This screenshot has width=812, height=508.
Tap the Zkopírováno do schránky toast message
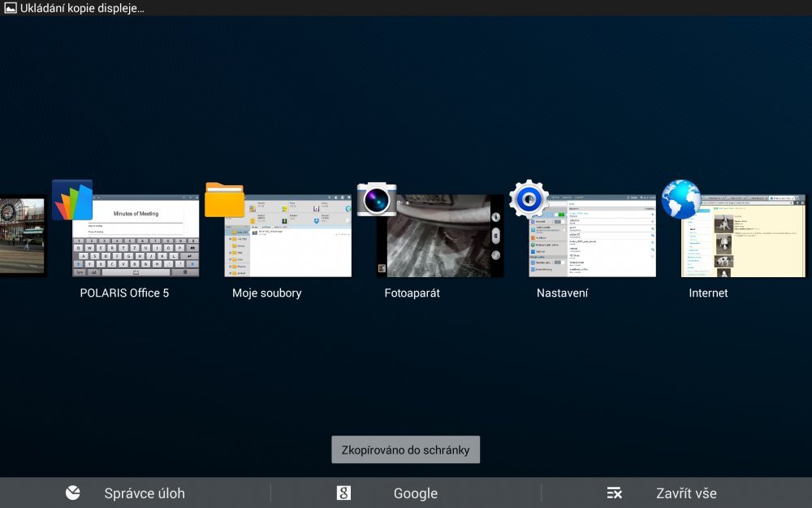click(x=405, y=449)
